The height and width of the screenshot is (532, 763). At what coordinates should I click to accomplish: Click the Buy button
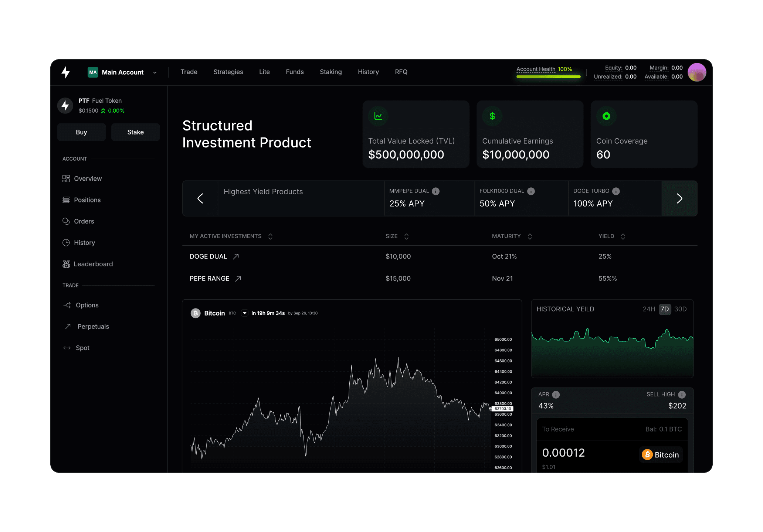[x=81, y=132]
